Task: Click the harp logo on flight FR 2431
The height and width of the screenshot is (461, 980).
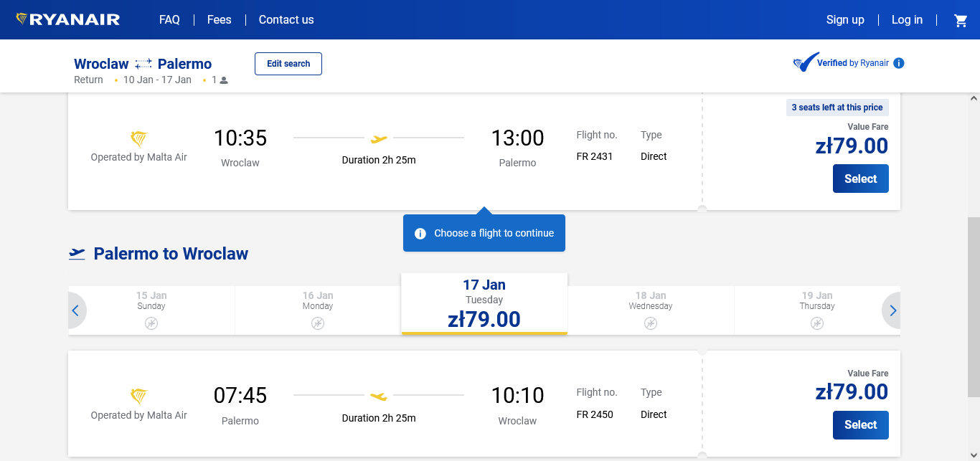Action: pos(138,139)
